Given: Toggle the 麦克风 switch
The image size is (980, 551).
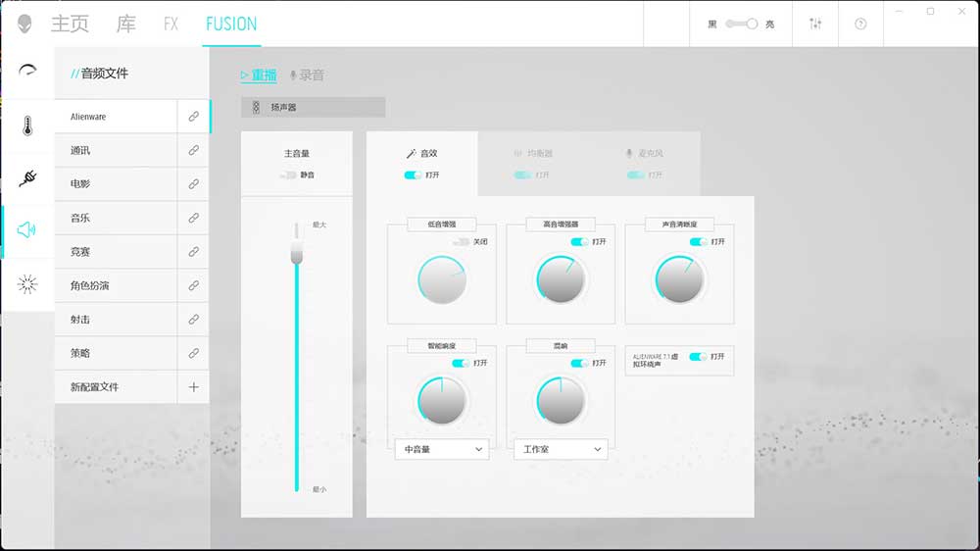Looking at the screenshot, I should [636, 175].
